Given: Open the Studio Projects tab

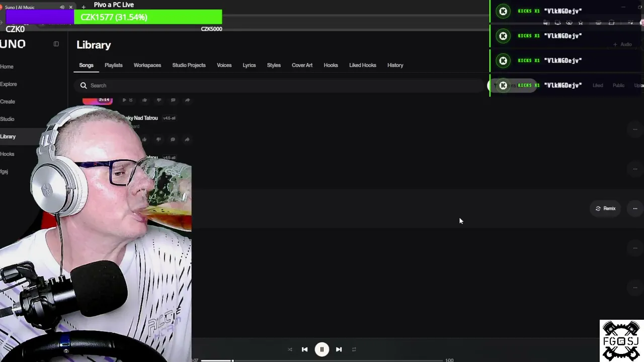Looking at the screenshot, I should [189, 65].
